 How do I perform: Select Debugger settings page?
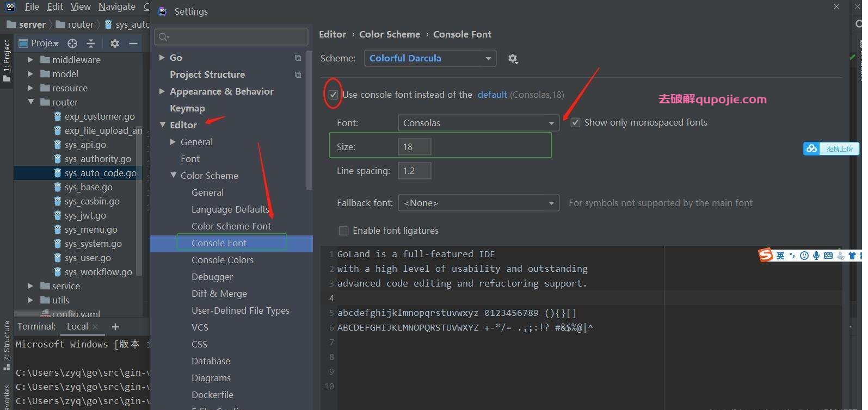tap(212, 277)
